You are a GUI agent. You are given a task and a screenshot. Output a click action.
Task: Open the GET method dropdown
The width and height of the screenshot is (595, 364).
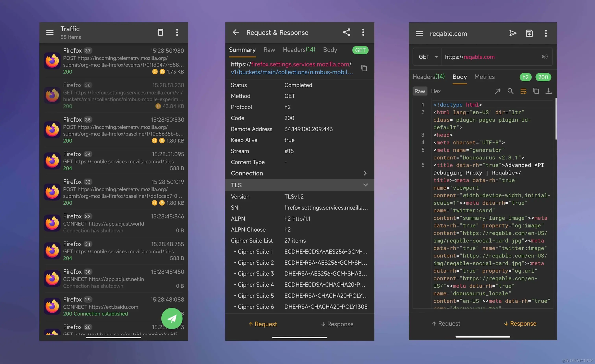click(x=428, y=57)
